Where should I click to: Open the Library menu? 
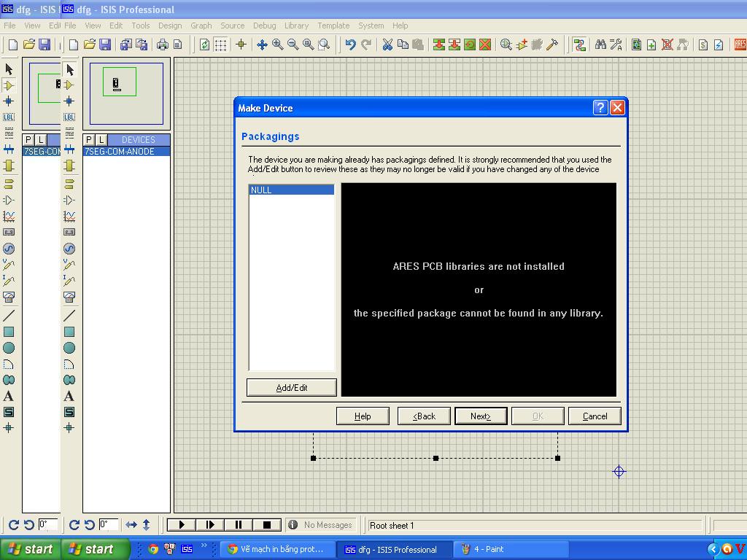click(296, 26)
